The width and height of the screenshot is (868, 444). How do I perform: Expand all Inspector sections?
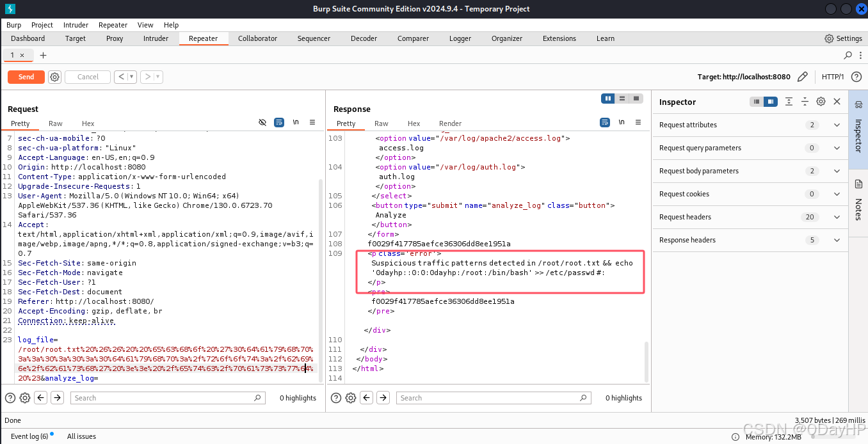[x=789, y=102]
